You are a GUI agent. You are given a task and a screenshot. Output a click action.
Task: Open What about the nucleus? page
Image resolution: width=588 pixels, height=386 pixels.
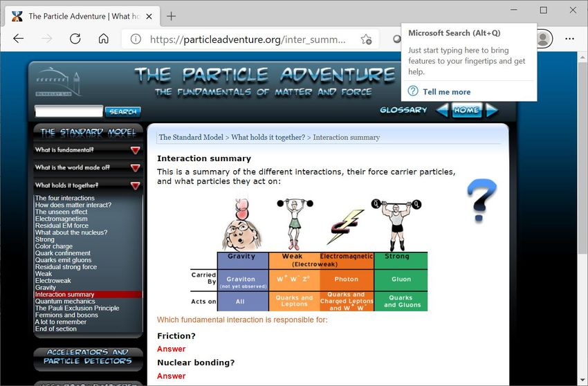[71, 232]
